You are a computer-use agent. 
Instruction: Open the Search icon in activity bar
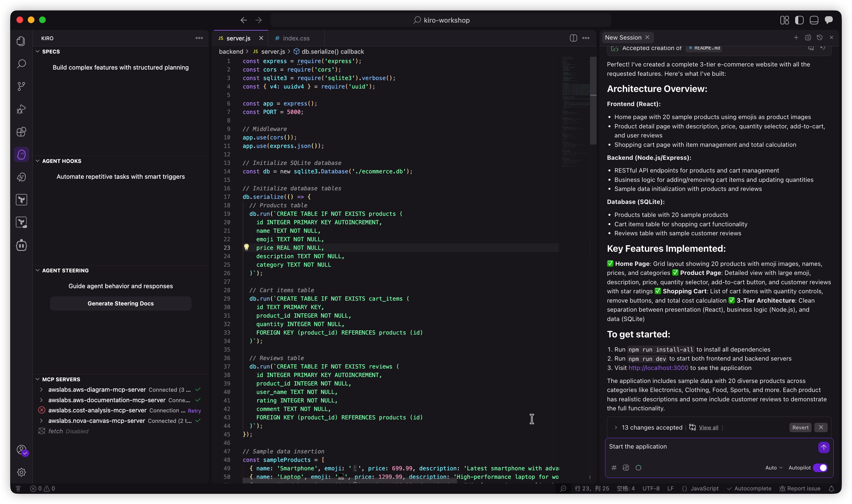click(21, 64)
